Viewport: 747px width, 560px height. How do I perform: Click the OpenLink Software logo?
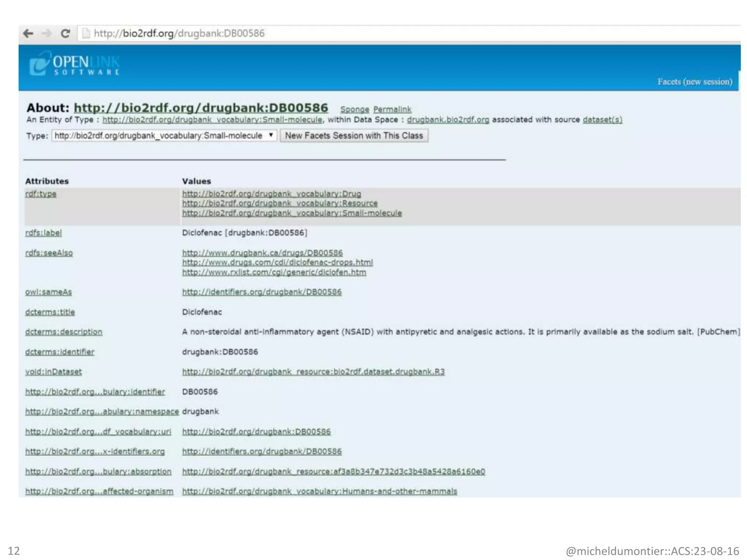(74, 64)
